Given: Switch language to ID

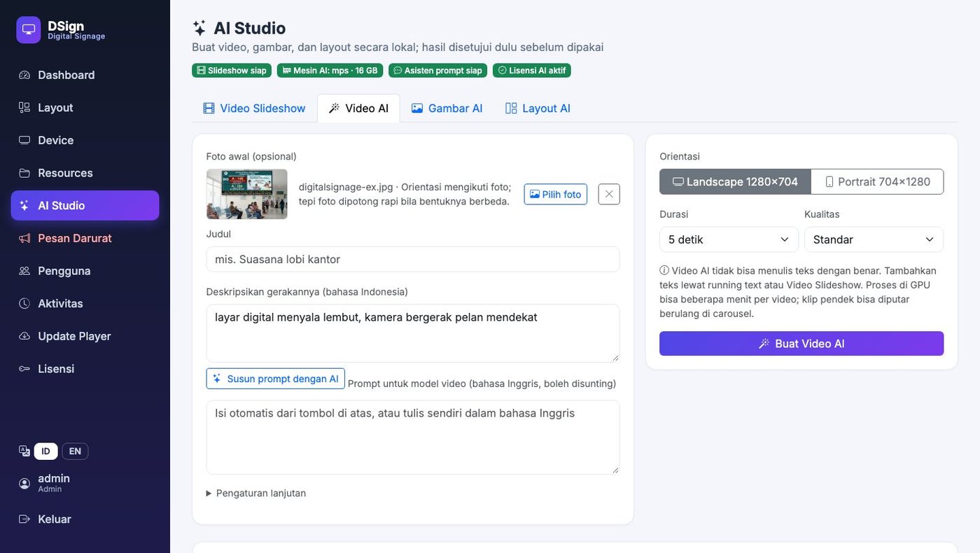Looking at the screenshot, I should tap(45, 451).
